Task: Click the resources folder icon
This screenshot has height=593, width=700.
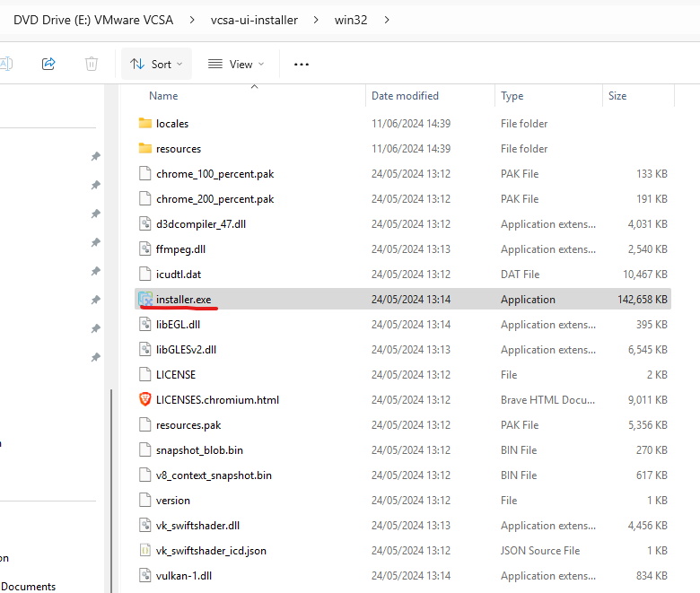Action: (x=145, y=148)
